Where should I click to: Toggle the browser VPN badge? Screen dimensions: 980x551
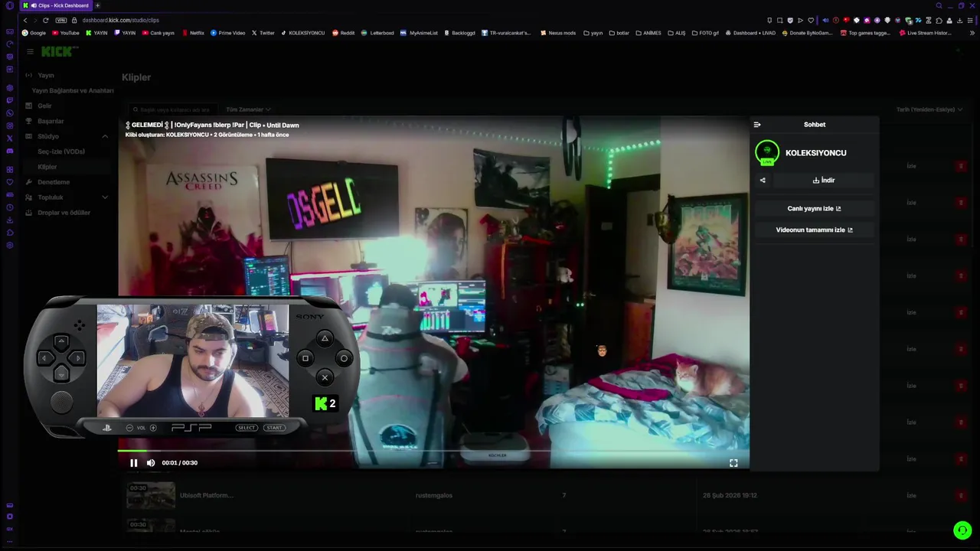point(61,20)
